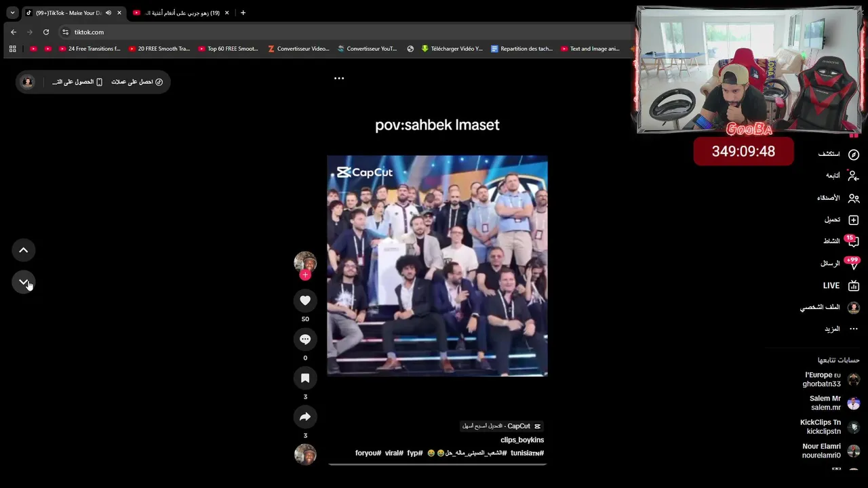Open the KickClips Tn account
Screen dimensions: 868x488
click(x=830, y=427)
